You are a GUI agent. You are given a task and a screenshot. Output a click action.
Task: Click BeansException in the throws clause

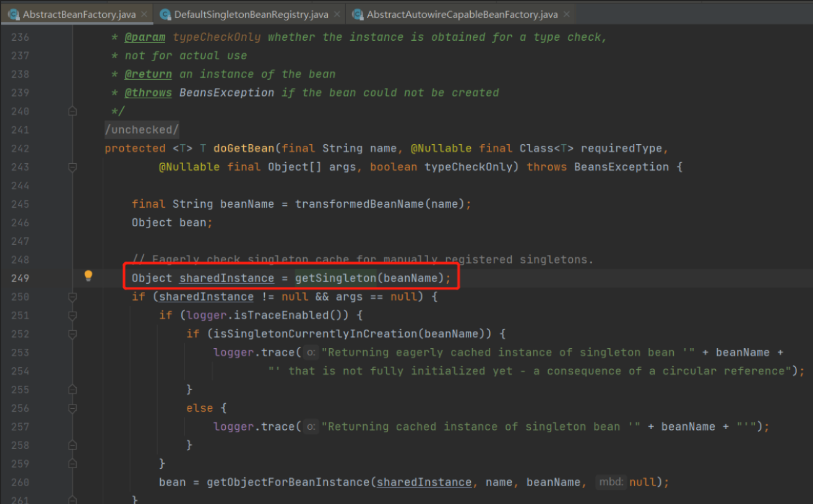[621, 167]
